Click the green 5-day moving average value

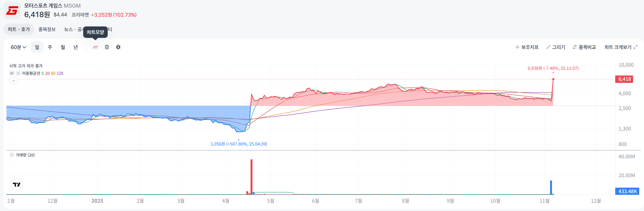coord(43,73)
